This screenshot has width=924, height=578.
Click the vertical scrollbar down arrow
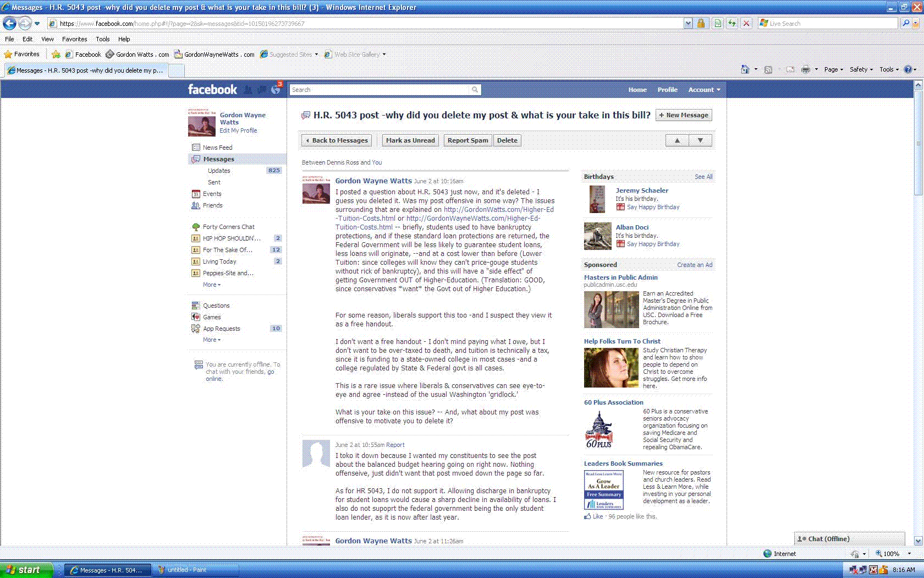(x=918, y=541)
